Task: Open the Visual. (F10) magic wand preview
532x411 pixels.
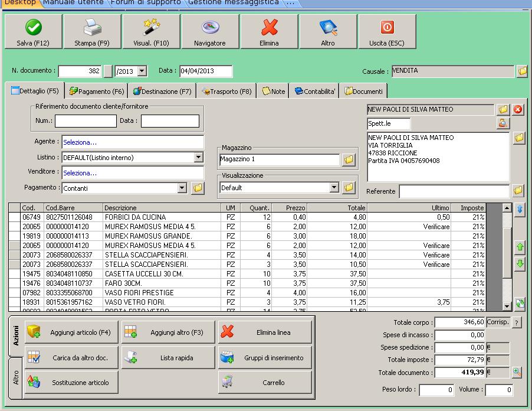Action: coord(151,32)
